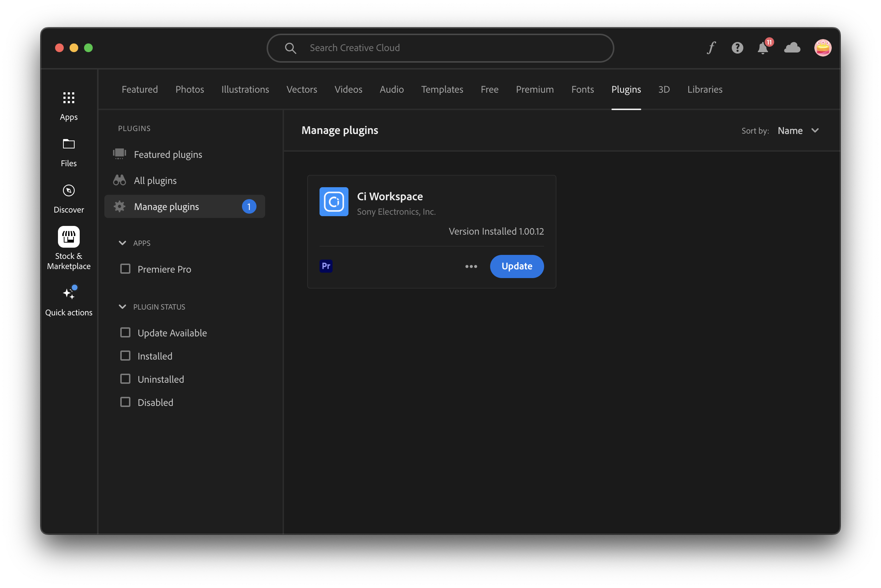Open the Files section in sidebar
881x588 pixels.
(x=68, y=151)
